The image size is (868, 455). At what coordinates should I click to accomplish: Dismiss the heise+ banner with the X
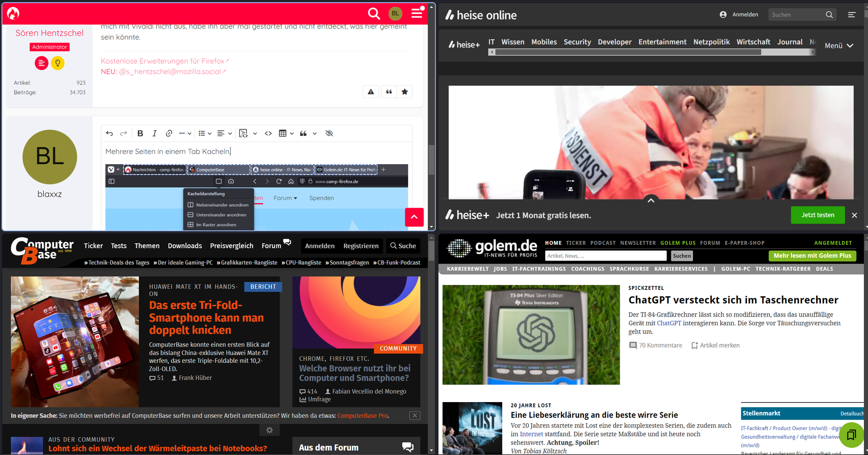click(x=854, y=215)
